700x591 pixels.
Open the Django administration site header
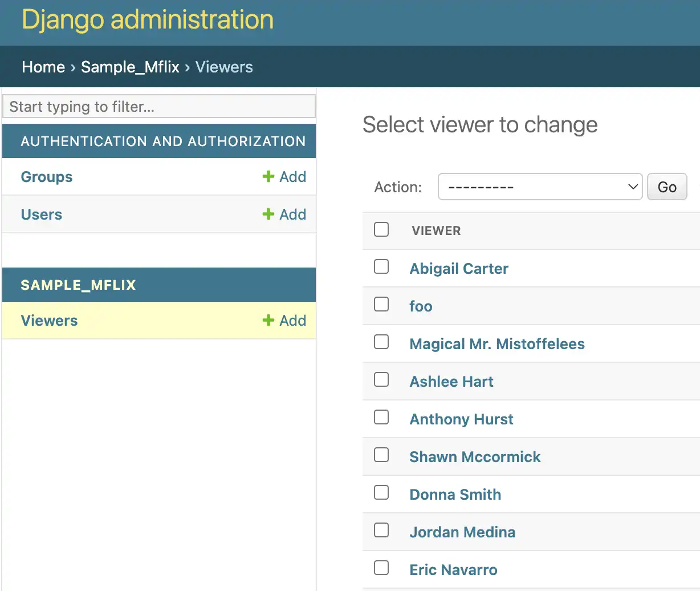[x=146, y=19]
